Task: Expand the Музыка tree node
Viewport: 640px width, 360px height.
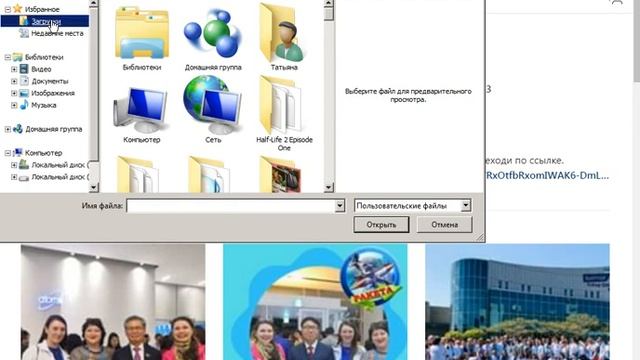Action: tap(14, 105)
